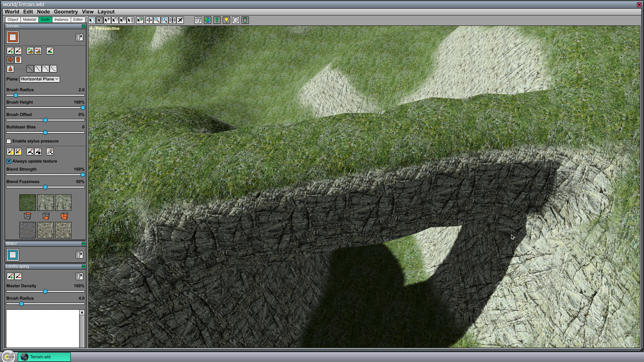Open the View menu
Image resolution: width=644 pixels, height=362 pixels.
(x=88, y=12)
